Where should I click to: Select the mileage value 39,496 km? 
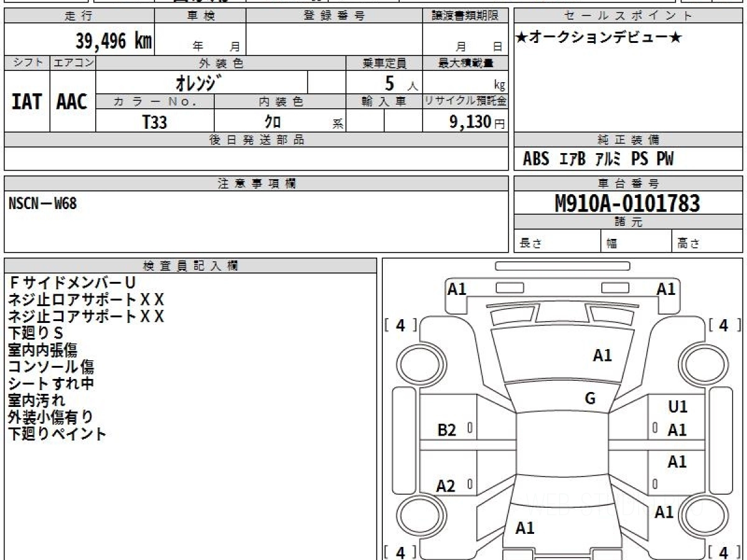point(113,40)
